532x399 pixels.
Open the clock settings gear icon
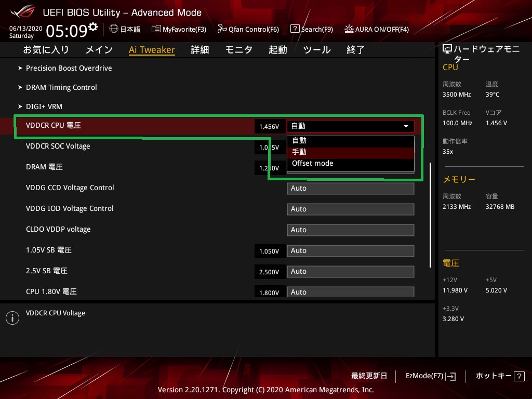coord(93,26)
